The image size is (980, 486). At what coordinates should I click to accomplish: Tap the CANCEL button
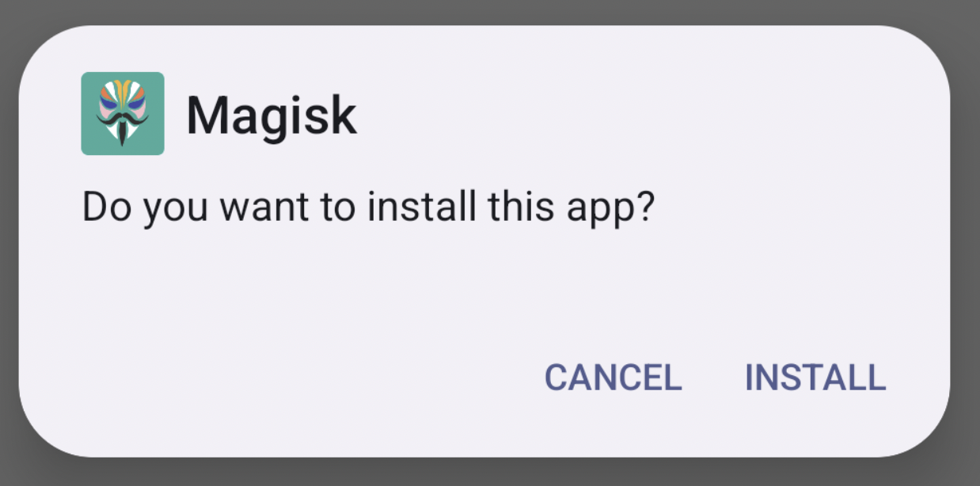click(x=613, y=378)
